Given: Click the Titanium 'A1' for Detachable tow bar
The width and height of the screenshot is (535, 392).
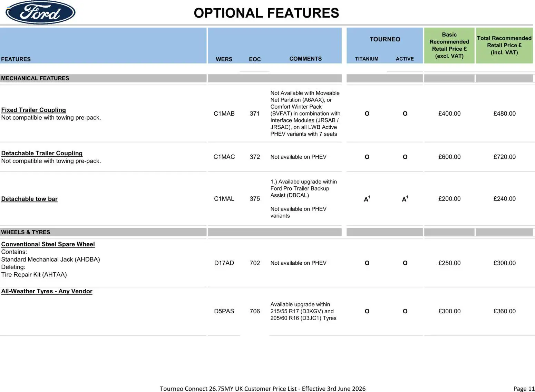Looking at the screenshot, I should pos(367,199).
